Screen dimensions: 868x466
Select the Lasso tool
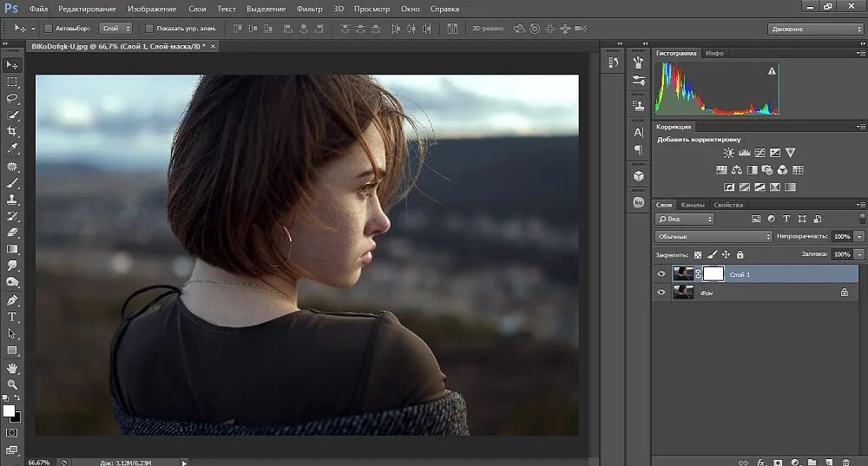click(12, 98)
